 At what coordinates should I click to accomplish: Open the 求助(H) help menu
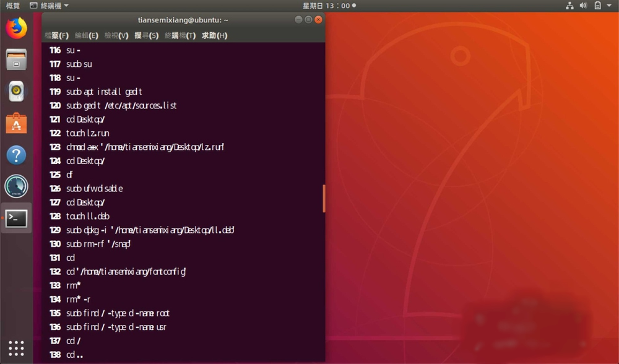(x=214, y=35)
